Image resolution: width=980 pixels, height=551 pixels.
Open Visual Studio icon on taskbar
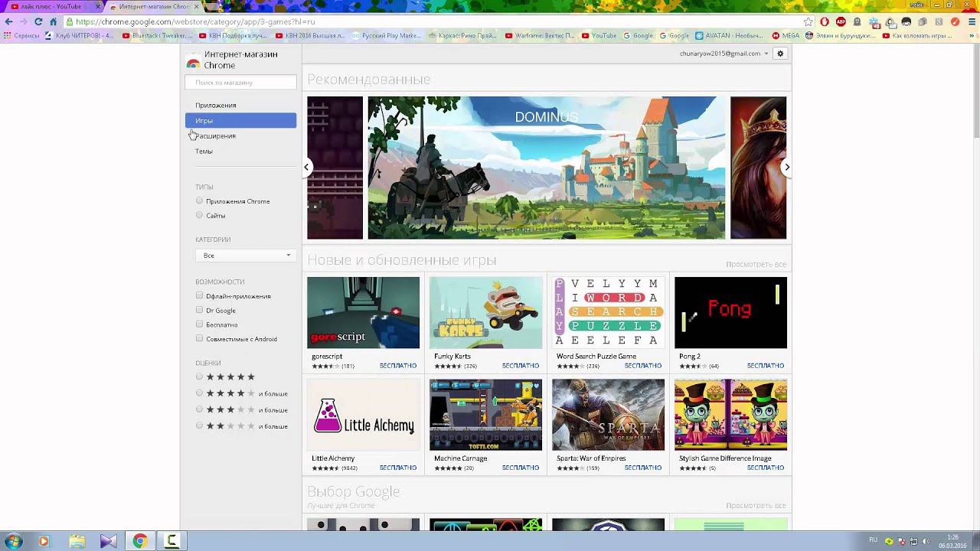pyautogui.click(x=108, y=541)
